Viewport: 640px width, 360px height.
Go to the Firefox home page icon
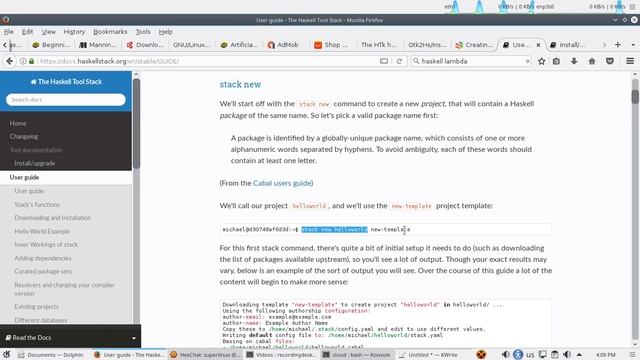point(592,61)
